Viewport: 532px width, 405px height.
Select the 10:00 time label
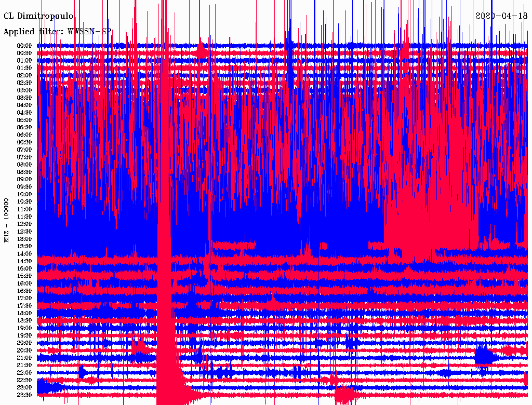point(25,194)
